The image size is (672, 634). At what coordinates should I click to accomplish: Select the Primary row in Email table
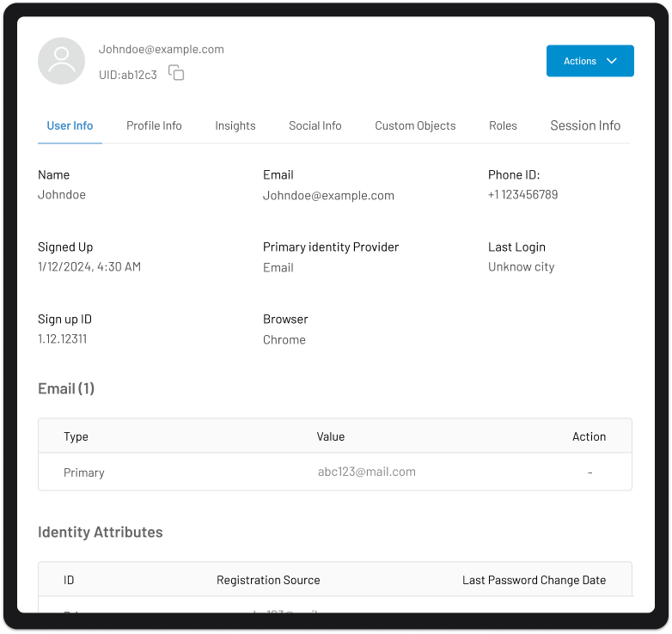[335, 472]
